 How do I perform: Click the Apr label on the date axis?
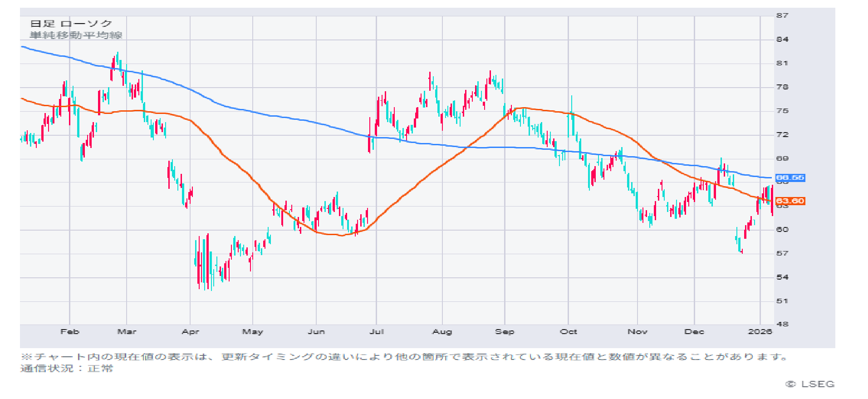(190, 332)
